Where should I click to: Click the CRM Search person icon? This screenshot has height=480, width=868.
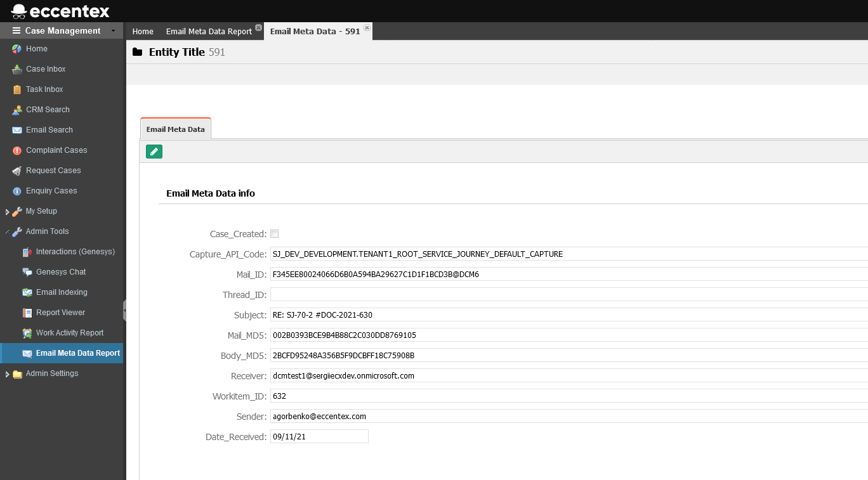(17, 110)
